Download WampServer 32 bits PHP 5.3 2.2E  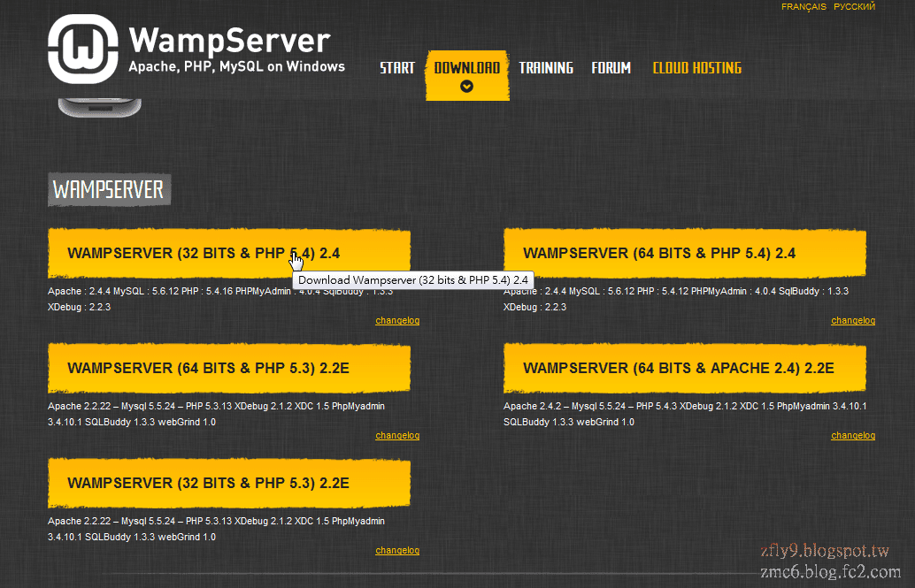(x=229, y=483)
